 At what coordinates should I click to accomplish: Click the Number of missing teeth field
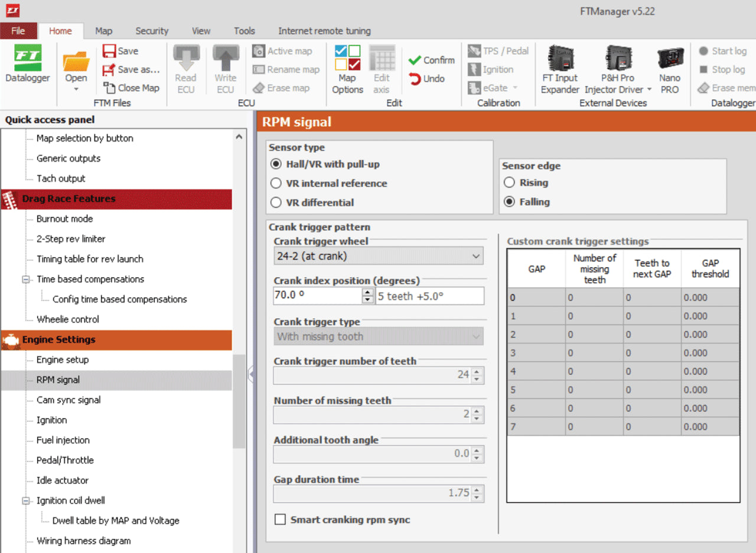(379, 414)
